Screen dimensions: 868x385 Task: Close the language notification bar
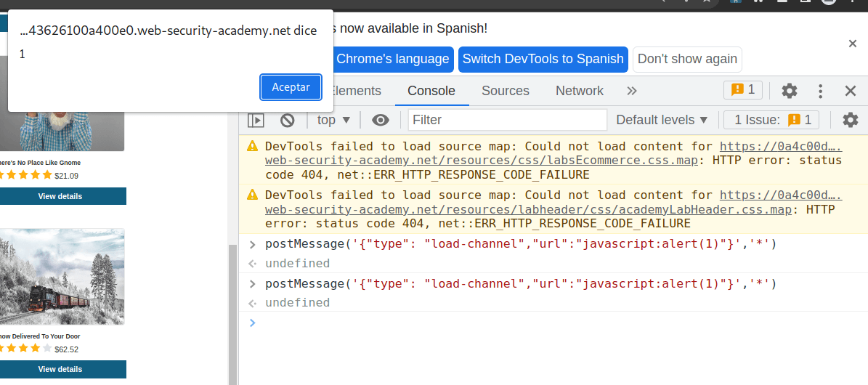pos(853,44)
